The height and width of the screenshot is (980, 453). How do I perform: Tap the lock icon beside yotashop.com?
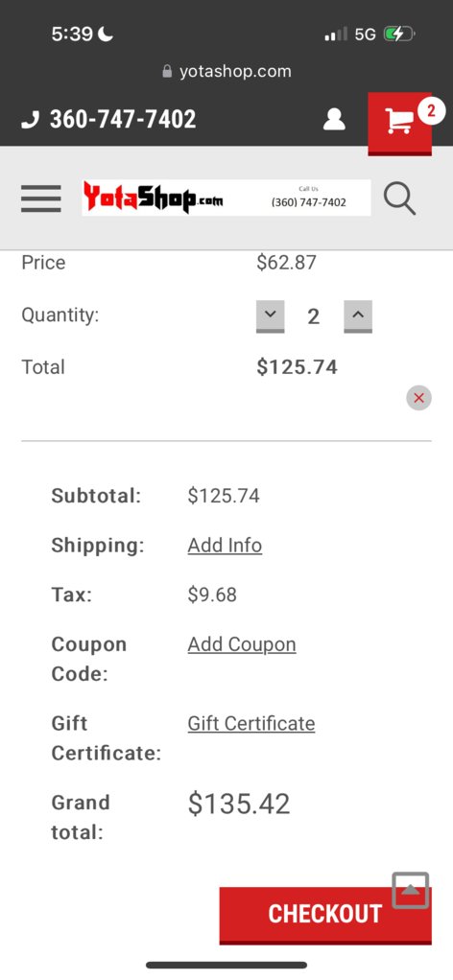[167, 71]
